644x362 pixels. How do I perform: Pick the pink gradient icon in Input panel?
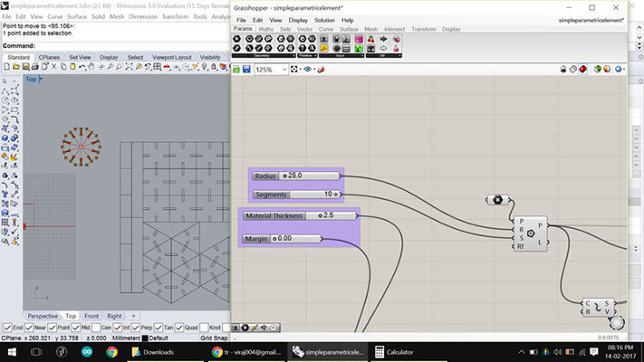pos(359,39)
